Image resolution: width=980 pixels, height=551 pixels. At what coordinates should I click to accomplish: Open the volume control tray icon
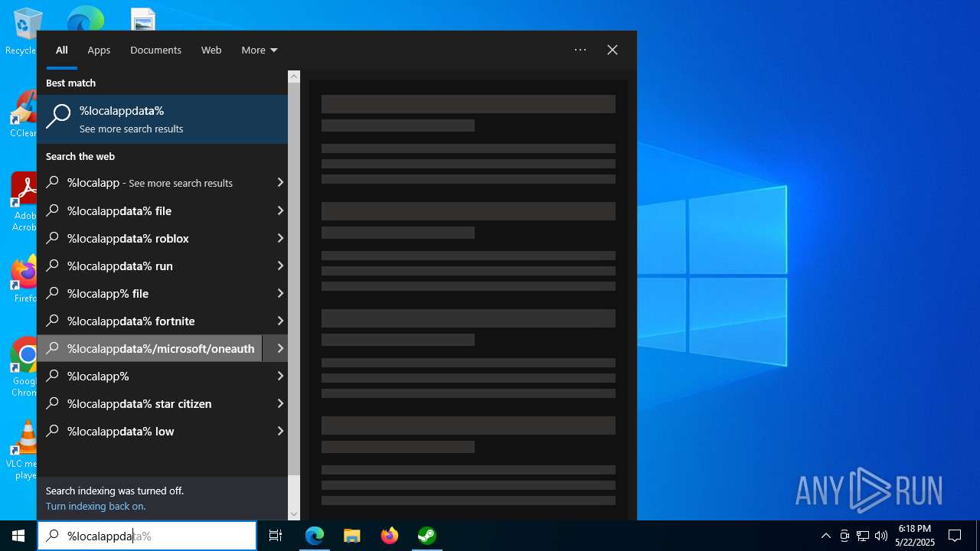coord(881,536)
